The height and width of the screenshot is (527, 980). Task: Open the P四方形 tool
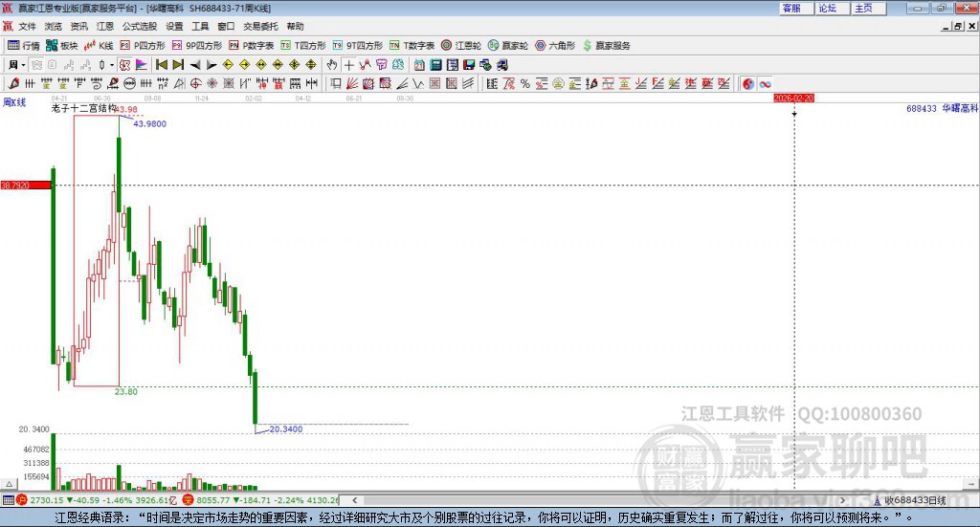coord(143,46)
